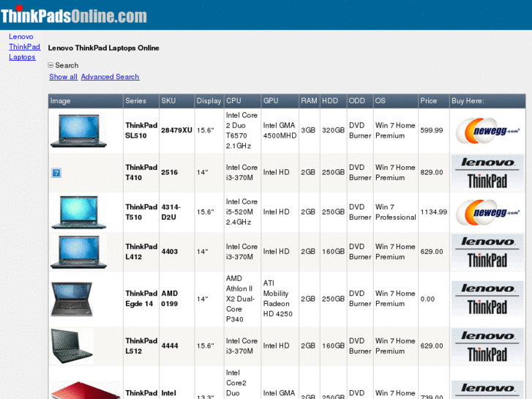Viewport: 532px width, 399px height.
Task: Sort table by HDD column header
Action: tap(333, 101)
